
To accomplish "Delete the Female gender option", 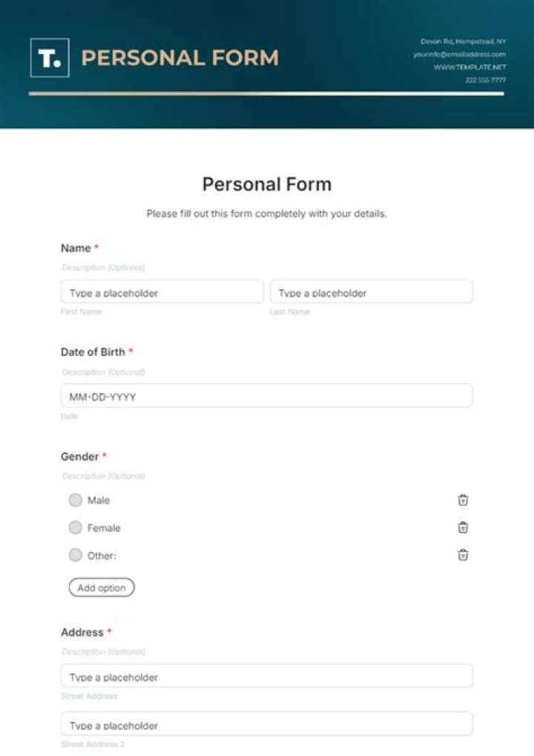I will tap(463, 527).
